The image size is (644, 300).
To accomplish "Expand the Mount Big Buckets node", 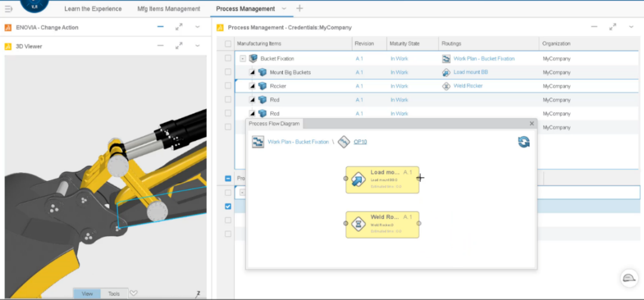I will [252, 72].
